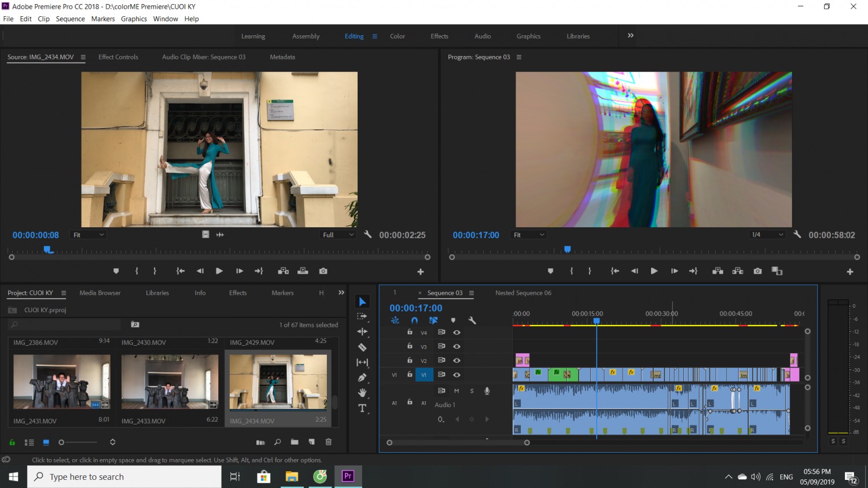
Task: Select the Pen tool in tools panel
Action: [362, 378]
